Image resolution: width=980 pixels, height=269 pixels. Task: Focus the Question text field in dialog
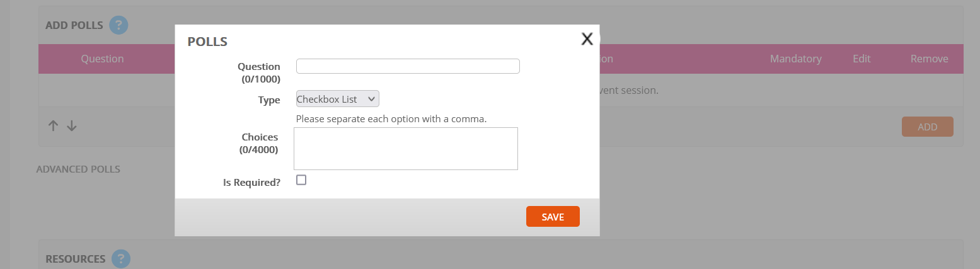(408, 66)
